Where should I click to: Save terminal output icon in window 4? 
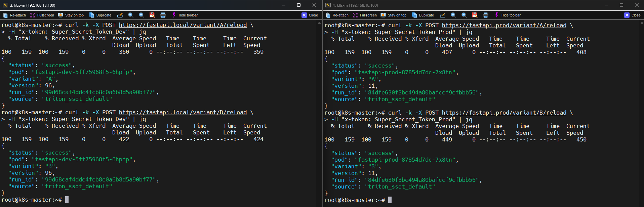(475, 15)
